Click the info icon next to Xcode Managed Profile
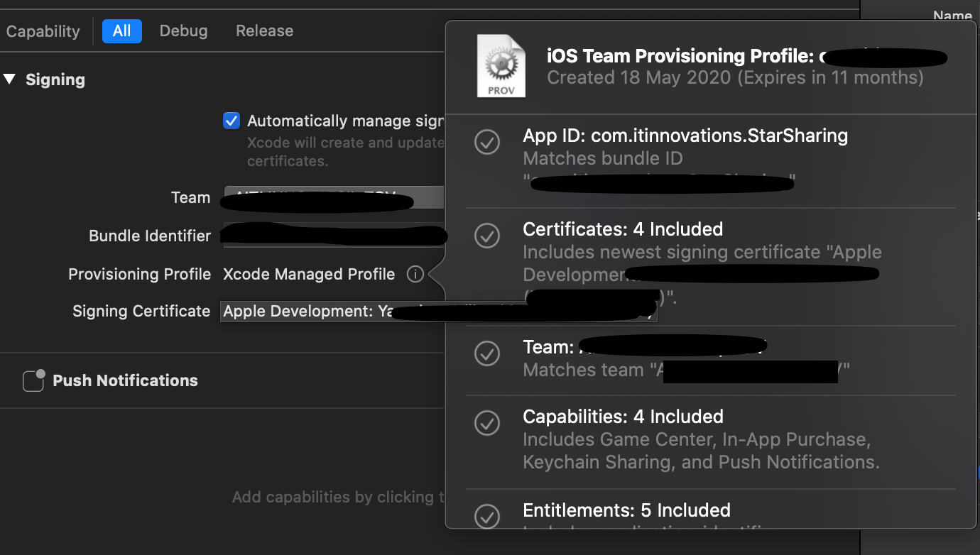 (x=415, y=274)
